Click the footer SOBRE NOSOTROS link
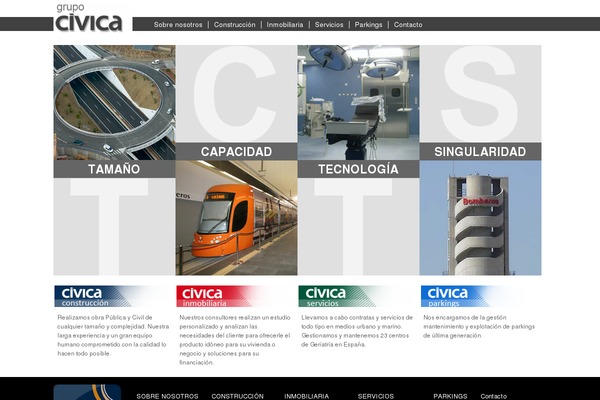This screenshot has width=600, height=400. pyautogui.click(x=167, y=396)
